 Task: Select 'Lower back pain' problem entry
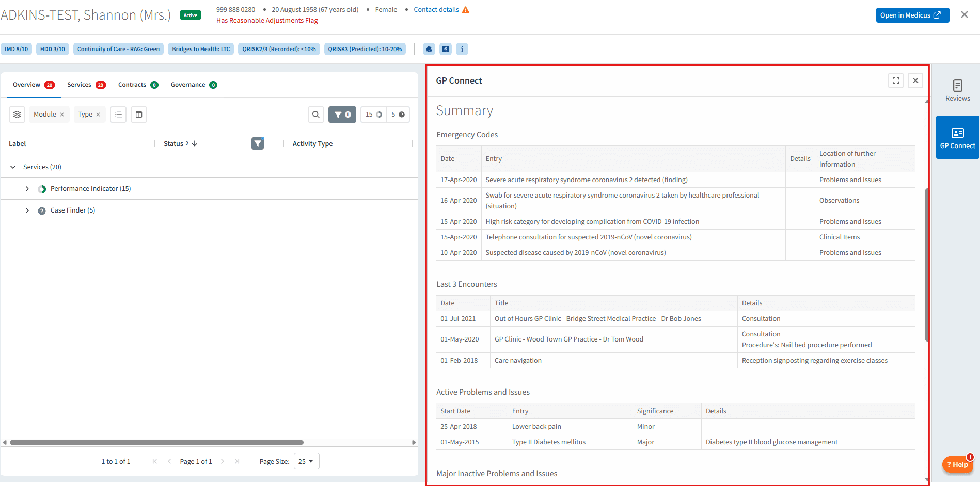pos(536,426)
